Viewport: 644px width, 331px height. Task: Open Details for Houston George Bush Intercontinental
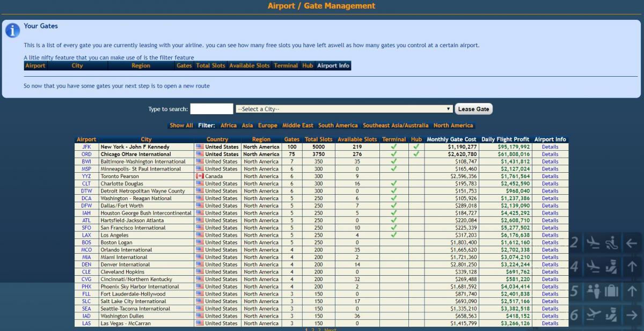click(550, 213)
